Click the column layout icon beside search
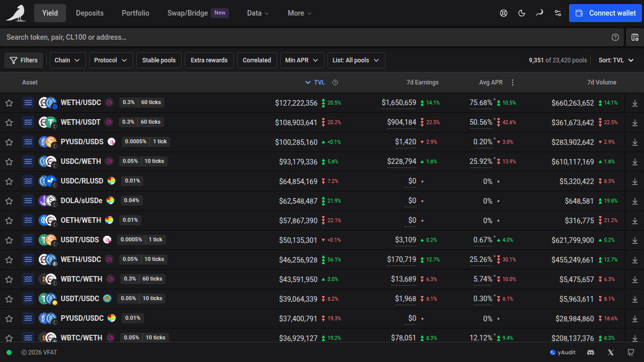The width and height of the screenshot is (644, 362). point(635,37)
